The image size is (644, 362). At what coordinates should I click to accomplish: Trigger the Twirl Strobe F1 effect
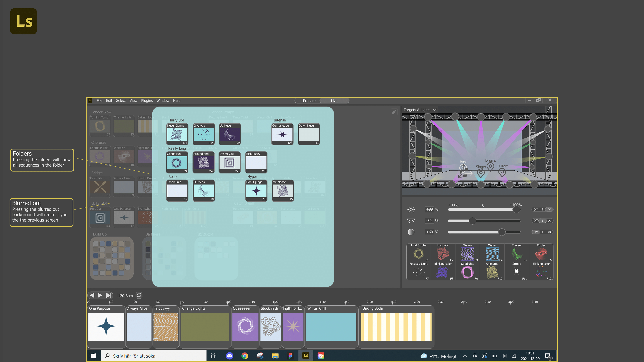tap(418, 254)
